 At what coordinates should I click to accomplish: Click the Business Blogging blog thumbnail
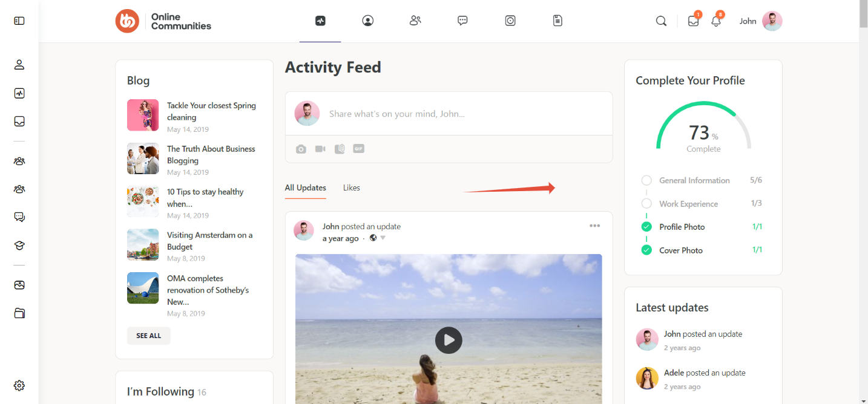pos(143,158)
